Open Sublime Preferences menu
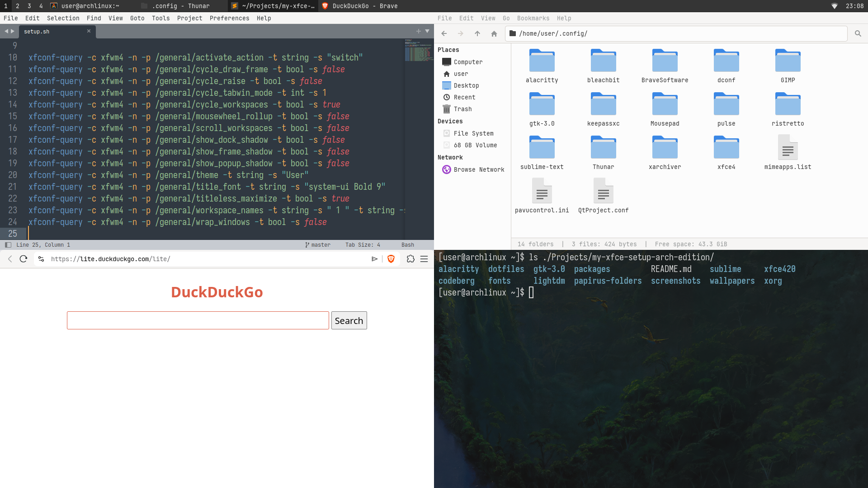 229,18
